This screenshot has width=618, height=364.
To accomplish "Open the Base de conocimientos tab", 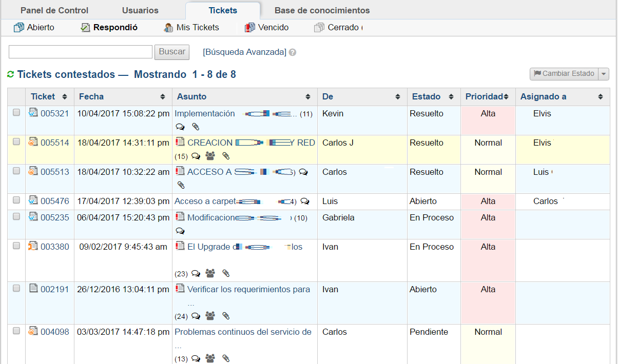I will [x=322, y=10].
